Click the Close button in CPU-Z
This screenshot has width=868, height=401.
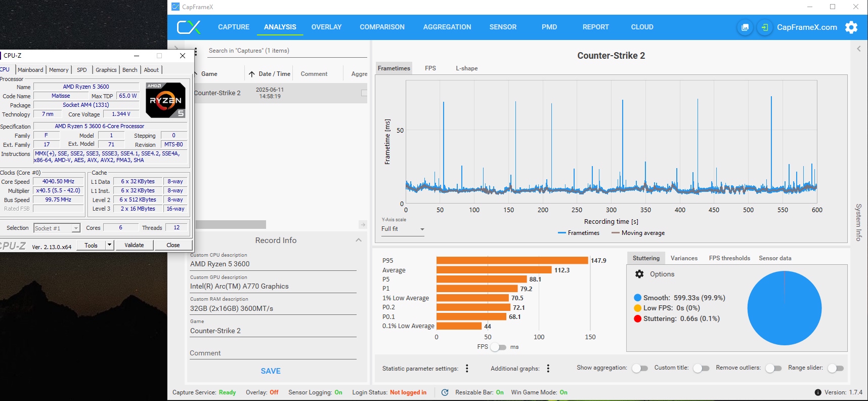[x=173, y=245]
